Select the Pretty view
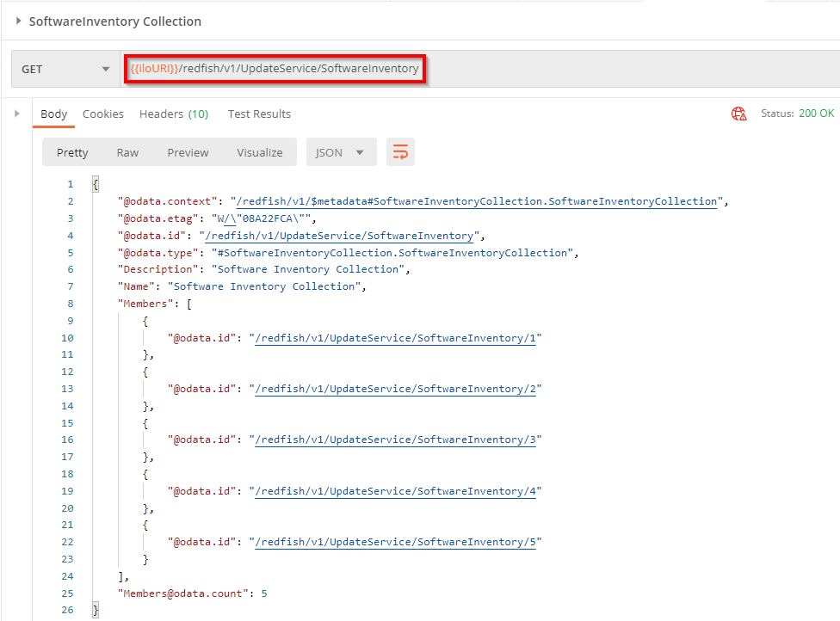840x621 pixels. [x=72, y=152]
